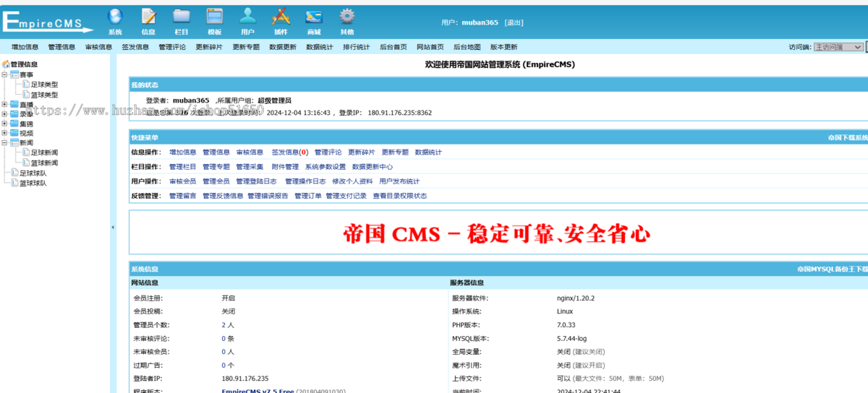868x393 pixels.
Task: Open the 系统 globe icon in header
Action: tap(115, 17)
